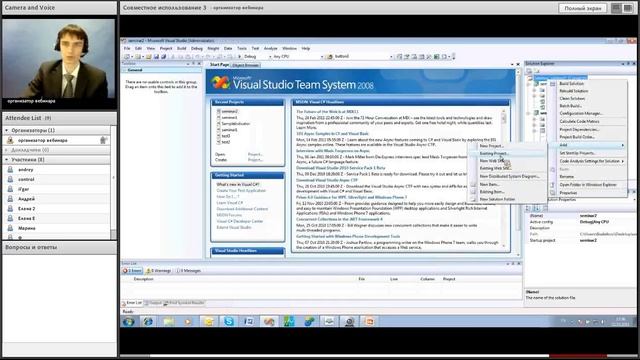Click the webcam taskbar icon
This screenshot has height=360, width=640.
349,322
